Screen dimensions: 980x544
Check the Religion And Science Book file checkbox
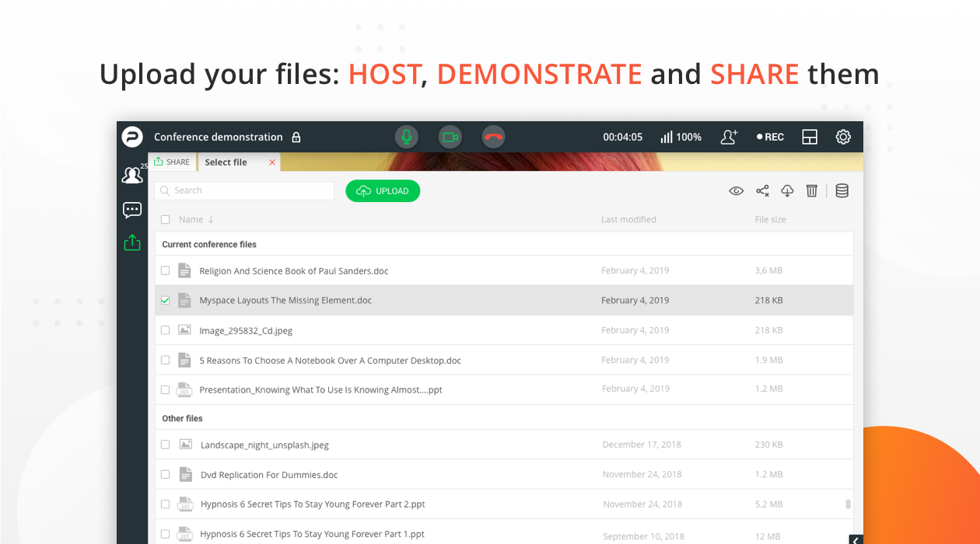coord(165,270)
